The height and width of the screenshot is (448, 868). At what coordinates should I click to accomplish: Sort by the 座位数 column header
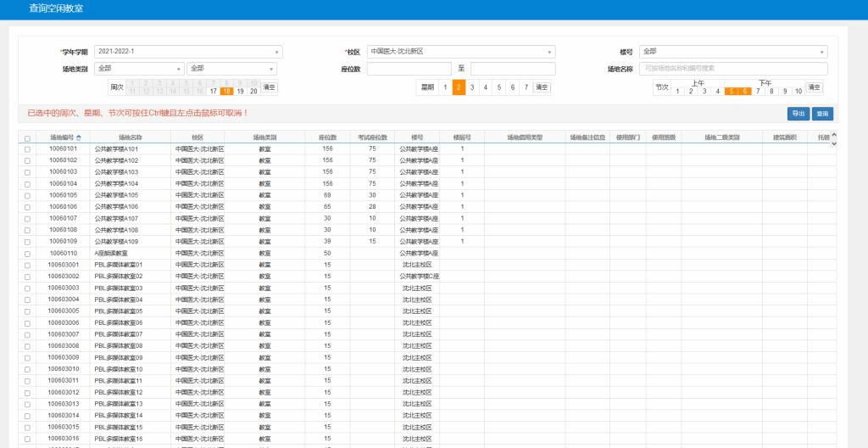coord(327,137)
